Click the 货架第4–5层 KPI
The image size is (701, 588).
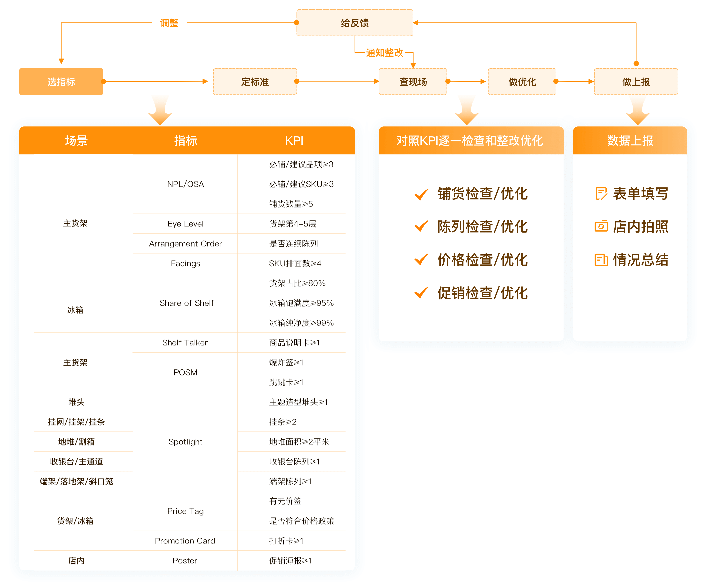pyautogui.click(x=293, y=224)
